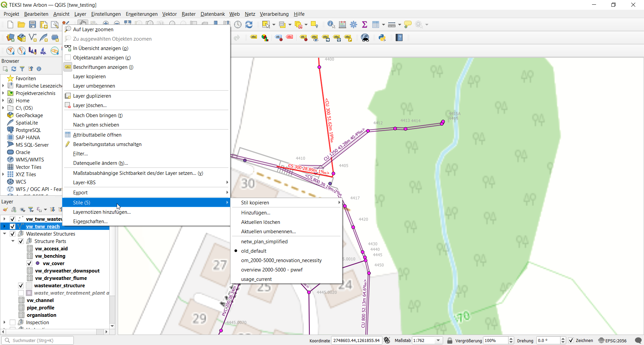Viewport: 644px width, 345px height.
Task: Collapse the Structure Parts group
Action: 13,241
